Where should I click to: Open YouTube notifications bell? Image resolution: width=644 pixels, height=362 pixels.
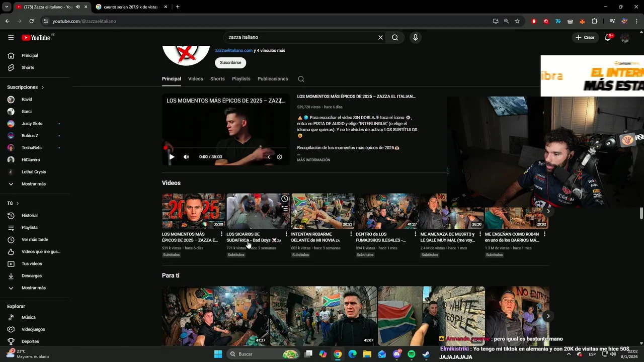coord(608,38)
